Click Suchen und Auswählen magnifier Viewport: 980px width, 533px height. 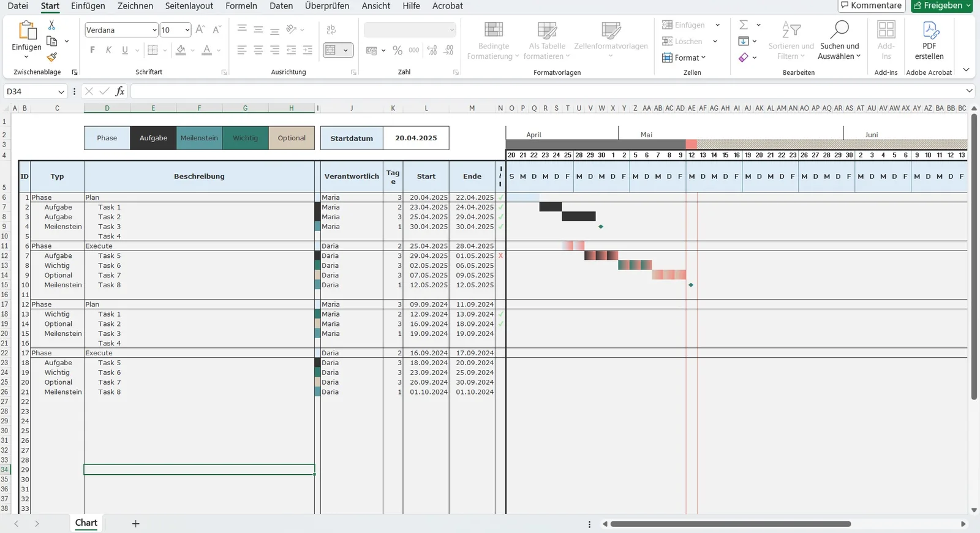[839, 40]
